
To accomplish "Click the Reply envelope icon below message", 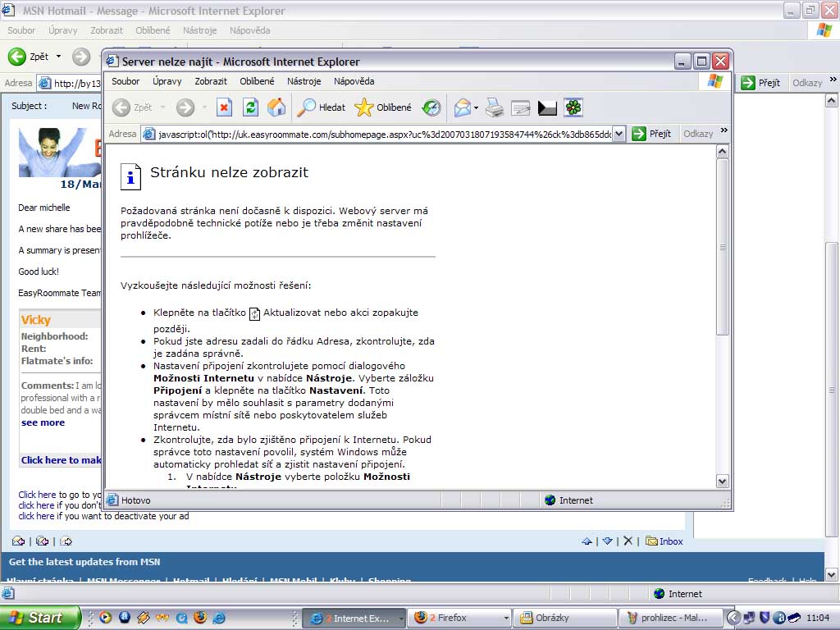I will (x=18, y=541).
